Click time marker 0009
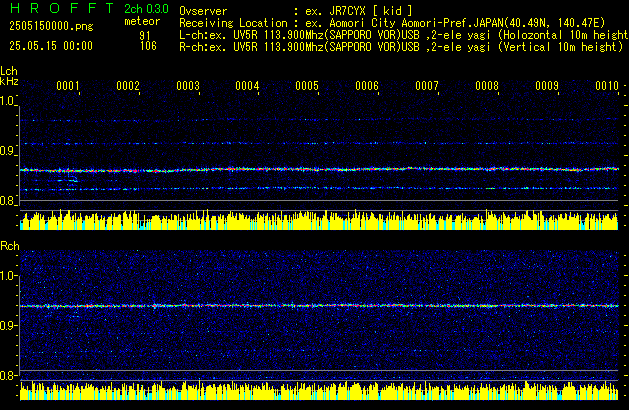 pyautogui.click(x=547, y=86)
